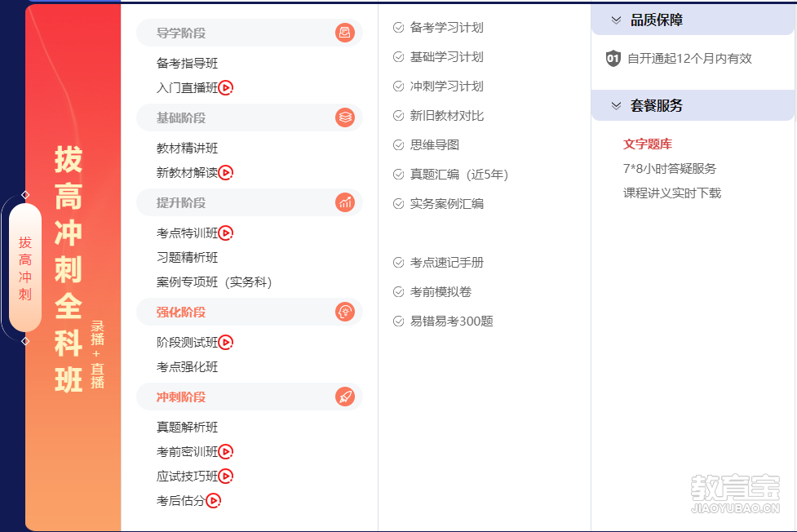
Task: Collapse the 套餐服务 section chevron
Action: coord(616,106)
